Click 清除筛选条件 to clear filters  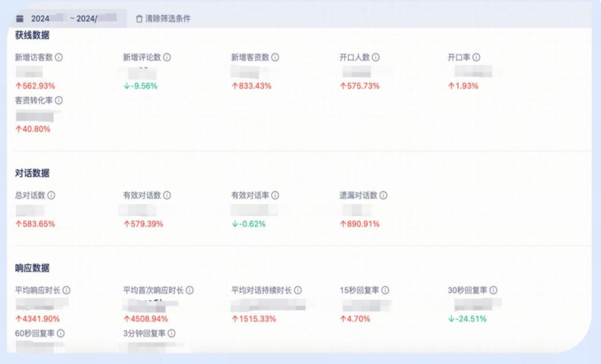coord(168,19)
